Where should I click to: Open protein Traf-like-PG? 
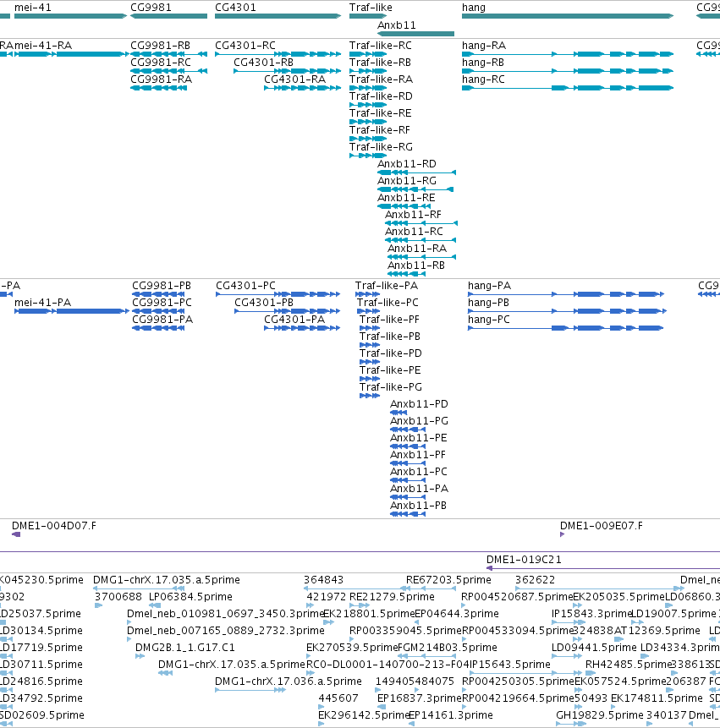[x=370, y=396]
